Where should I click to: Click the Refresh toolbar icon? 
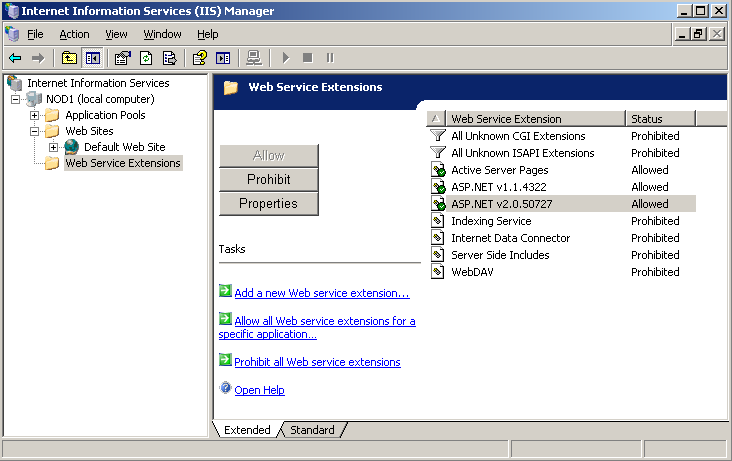(146, 58)
